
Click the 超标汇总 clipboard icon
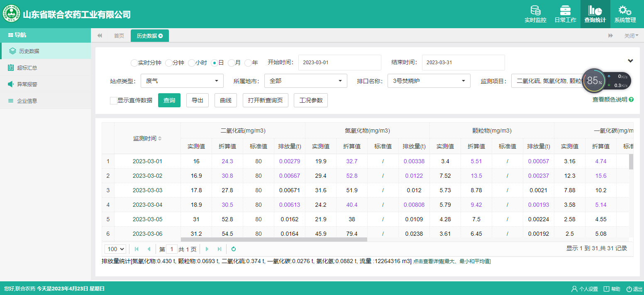[11, 68]
